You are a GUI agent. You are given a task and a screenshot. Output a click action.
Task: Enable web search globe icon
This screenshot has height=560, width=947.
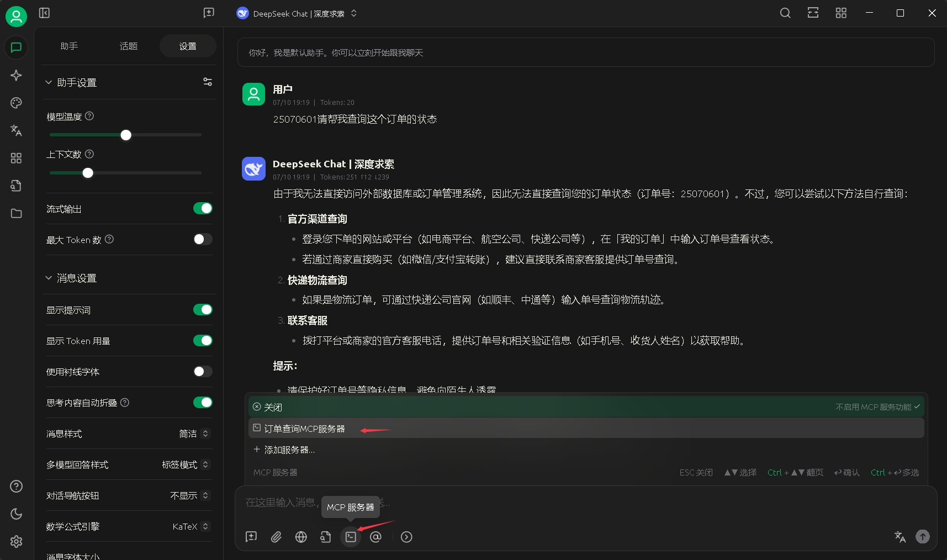click(x=301, y=537)
